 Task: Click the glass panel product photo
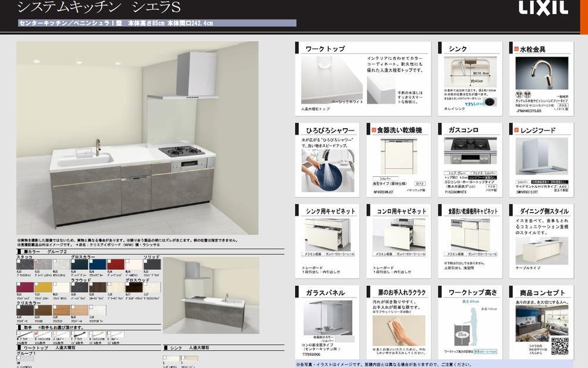coord(328,317)
